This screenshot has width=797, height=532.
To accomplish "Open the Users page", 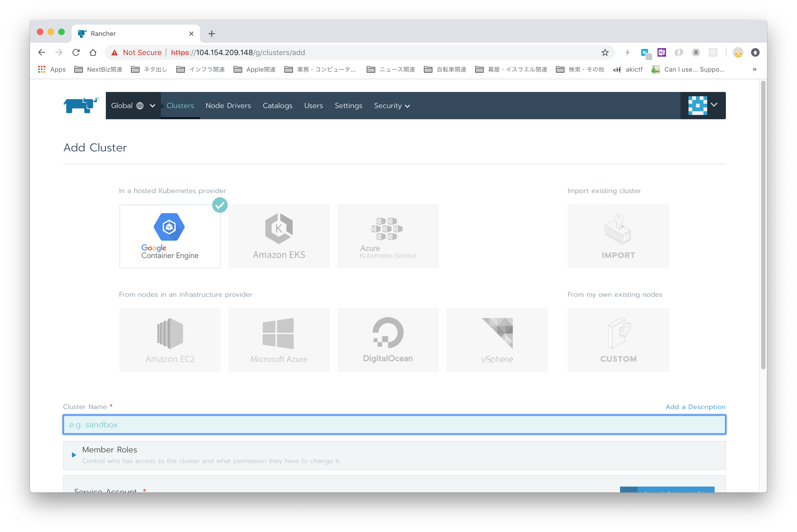I will 313,106.
